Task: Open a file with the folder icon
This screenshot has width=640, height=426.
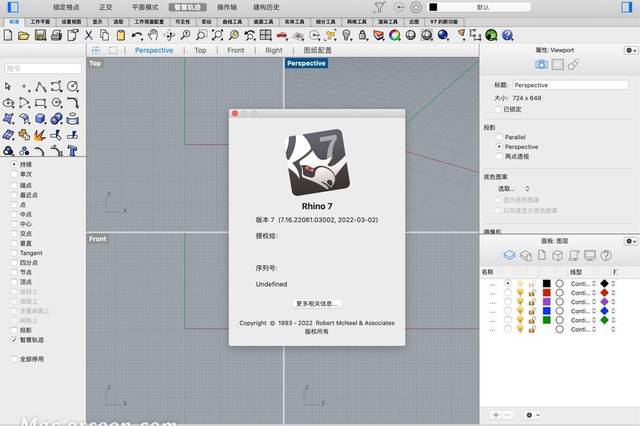Action: [x=24, y=36]
